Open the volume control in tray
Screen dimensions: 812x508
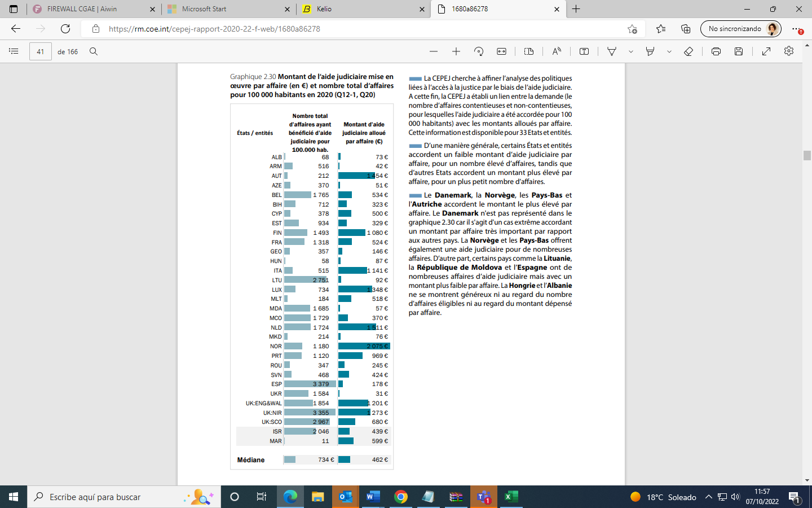735,497
